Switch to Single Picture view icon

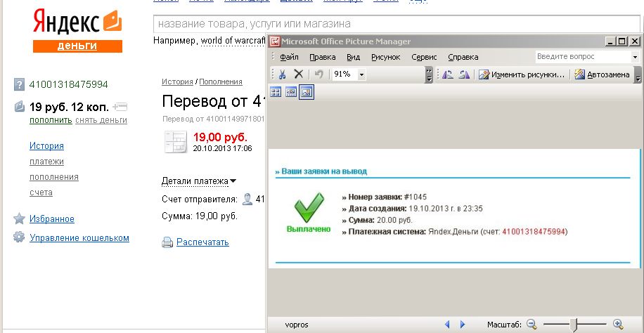(307, 93)
